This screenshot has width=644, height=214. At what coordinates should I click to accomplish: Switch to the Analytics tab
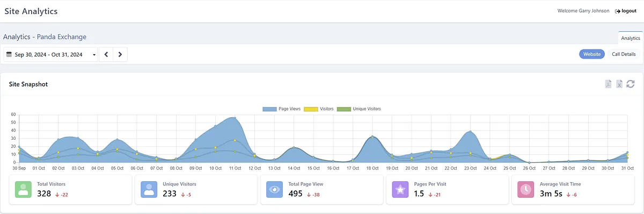(631, 38)
